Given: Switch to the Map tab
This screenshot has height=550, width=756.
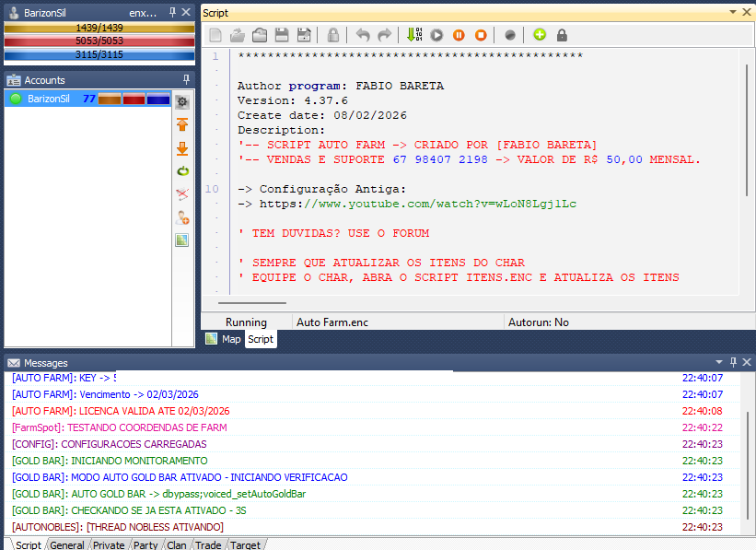Looking at the screenshot, I should pyautogui.click(x=224, y=339).
